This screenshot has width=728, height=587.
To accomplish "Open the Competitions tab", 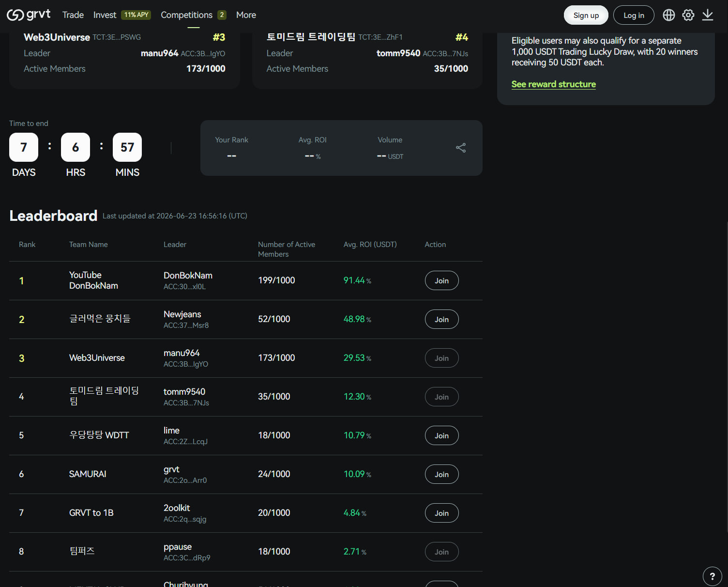I will [186, 15].
